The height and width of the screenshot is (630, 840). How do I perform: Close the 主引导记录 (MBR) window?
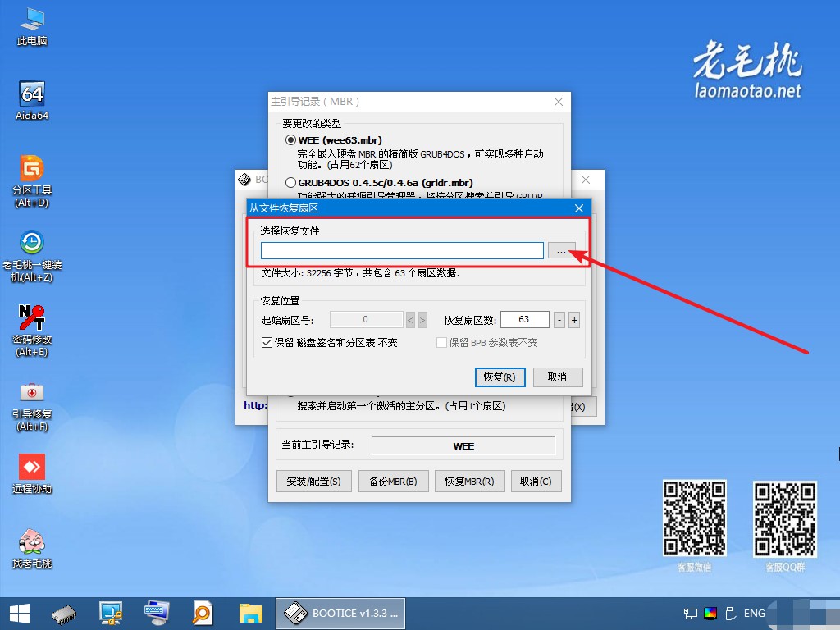[x=558, y=102]
